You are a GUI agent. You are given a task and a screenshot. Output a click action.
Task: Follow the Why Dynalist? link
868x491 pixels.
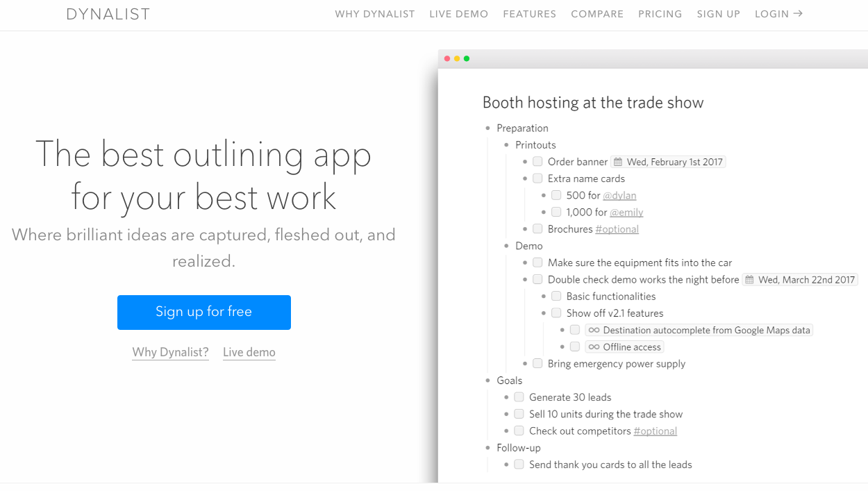170,352
